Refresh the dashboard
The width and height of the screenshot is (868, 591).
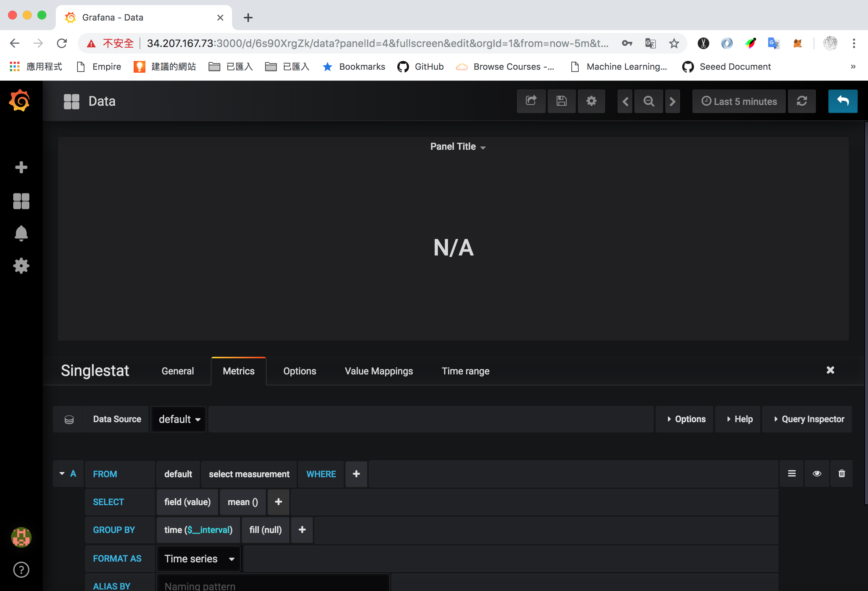pyautogui.click(x=802, y=101)
